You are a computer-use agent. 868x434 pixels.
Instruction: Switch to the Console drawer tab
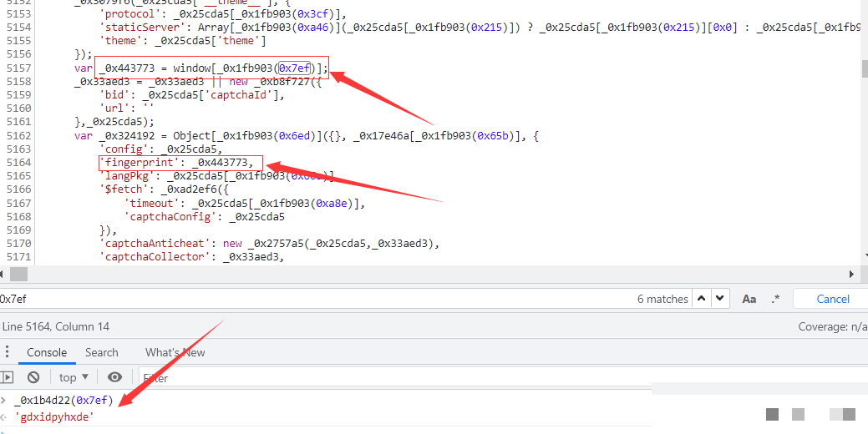[46, 352]
